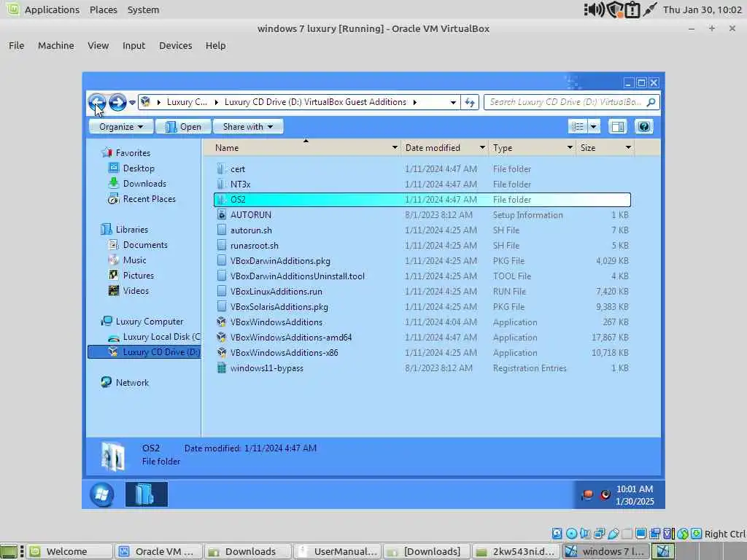The height and width of the screenshot is (560, 747).
Task: Select the cert folder icon
Action: tap(221, 169)
